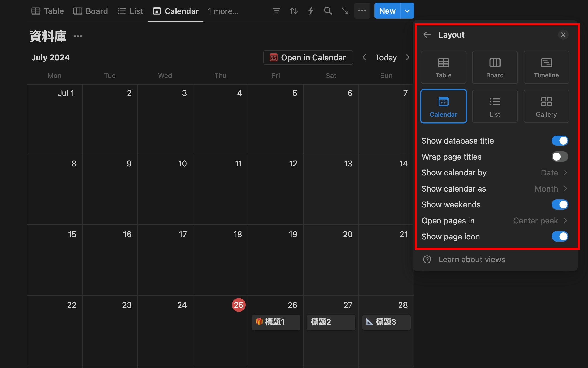Enable Wrap page titles switch
588x368 pixels.
560,157
